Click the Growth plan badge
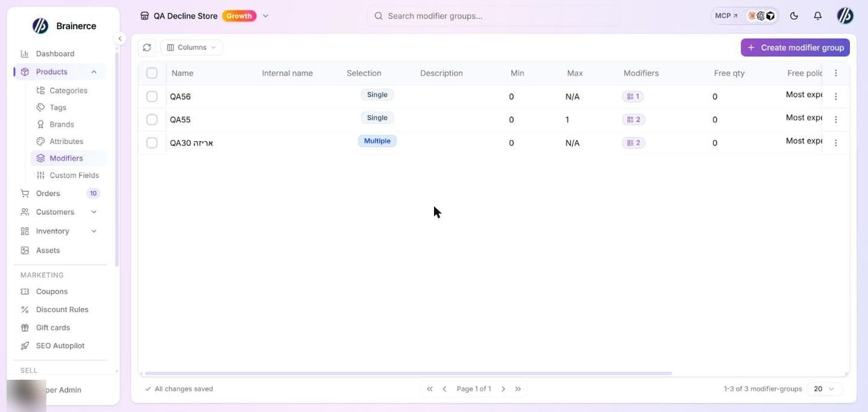The height and width of the screenshot is (412, 868). (x=239, y=16)
